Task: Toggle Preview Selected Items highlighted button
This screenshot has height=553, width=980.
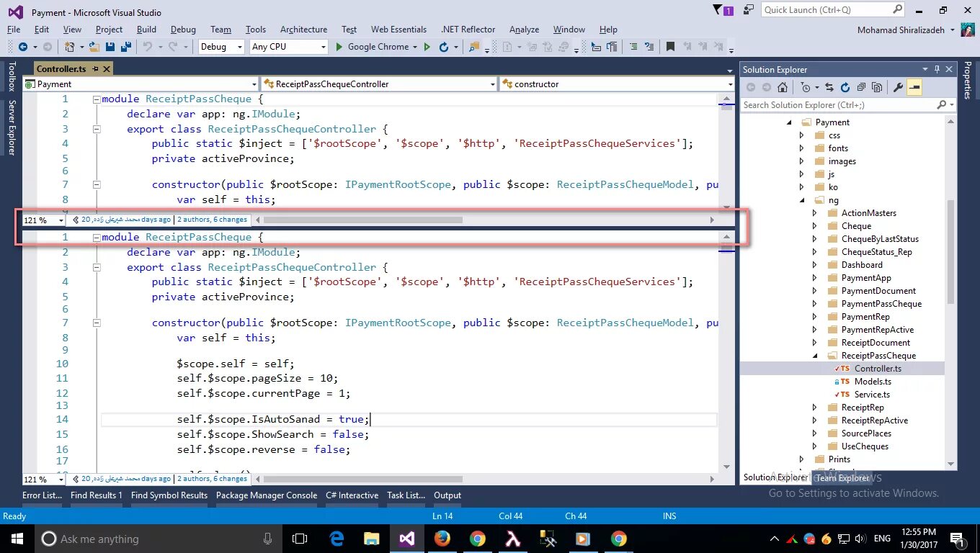Action: (x=914, y=87)
